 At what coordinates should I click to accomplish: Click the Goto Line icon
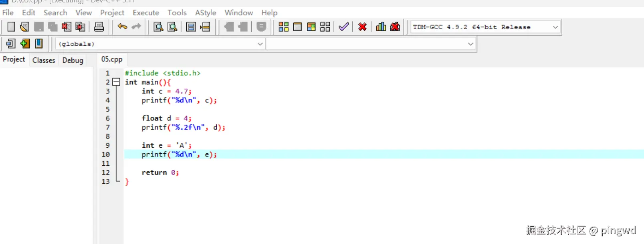click(205, 27)
